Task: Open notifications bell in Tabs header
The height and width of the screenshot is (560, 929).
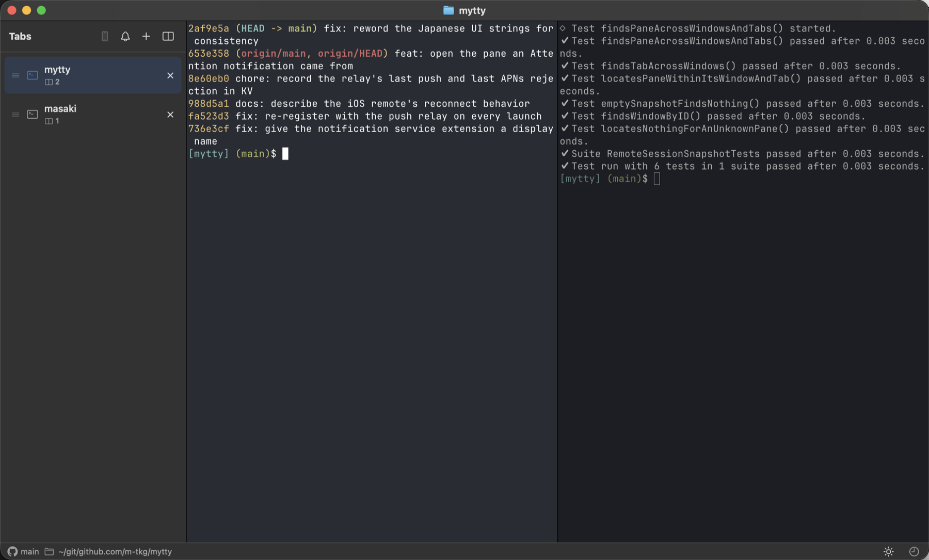Action: point(125,36)
